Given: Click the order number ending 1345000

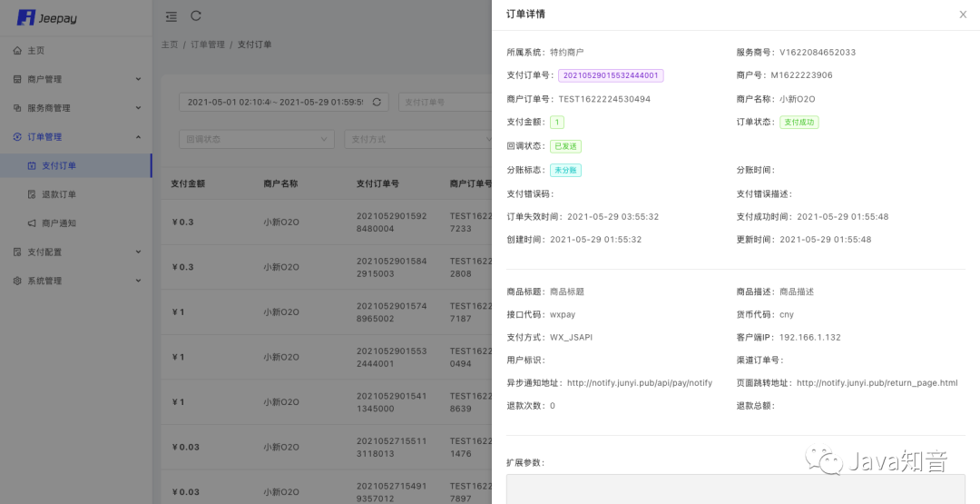Looking at the screenshot, I should (x=391, y=402).
